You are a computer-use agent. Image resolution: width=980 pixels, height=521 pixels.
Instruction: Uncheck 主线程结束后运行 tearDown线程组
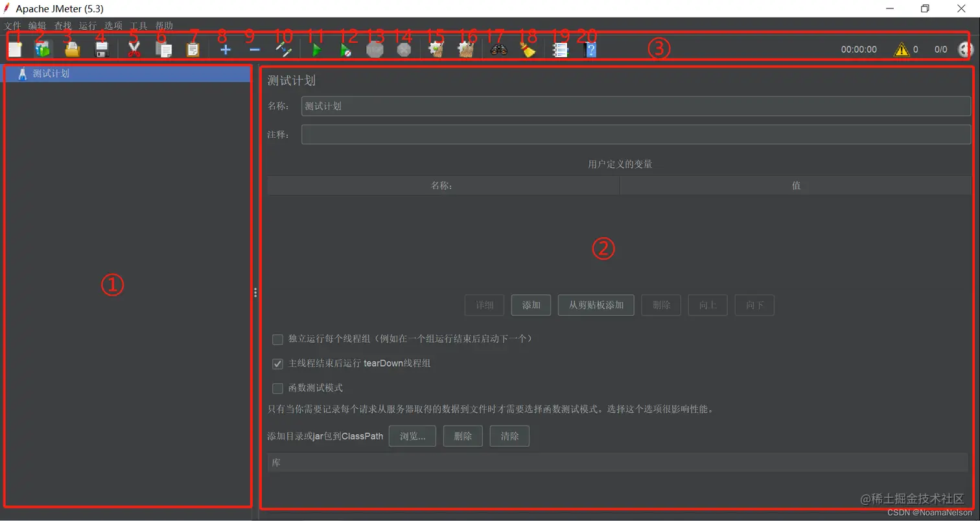click(277, 364)
